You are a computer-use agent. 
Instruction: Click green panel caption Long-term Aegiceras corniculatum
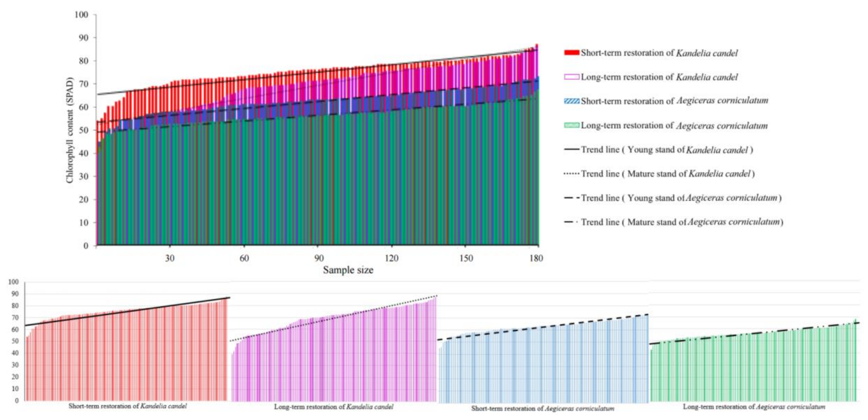coord(754,407)
